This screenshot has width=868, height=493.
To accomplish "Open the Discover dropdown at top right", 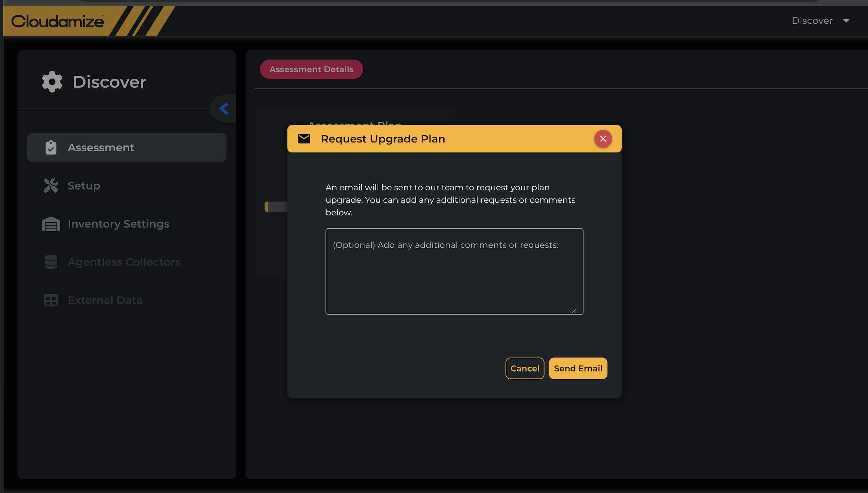I will pos(812,21).
